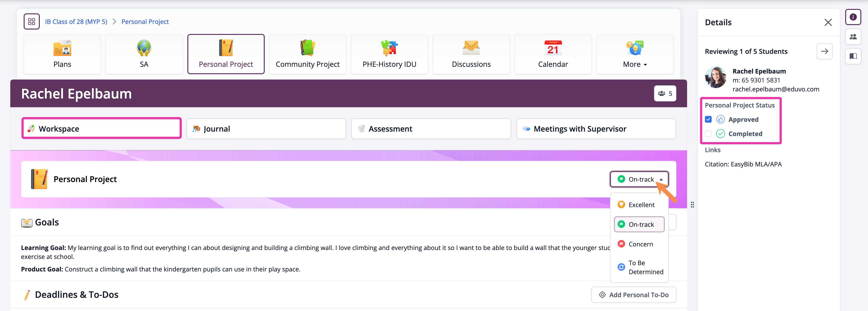This screenshot has width=868, height=311.
Task: Click the dashboard grid icon in breadcrumb
Action: [x=32, y=22]
